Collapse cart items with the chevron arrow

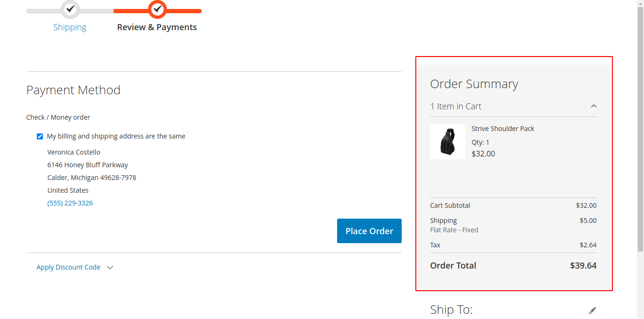[x=594, y=106]
